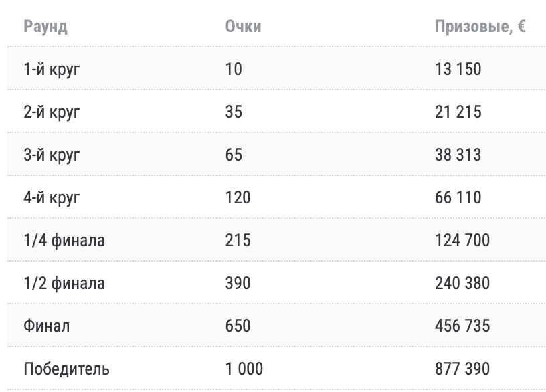The image size is (546, 392).
Task: Click the Раунд column header
Action: click(x=45, y=27)
